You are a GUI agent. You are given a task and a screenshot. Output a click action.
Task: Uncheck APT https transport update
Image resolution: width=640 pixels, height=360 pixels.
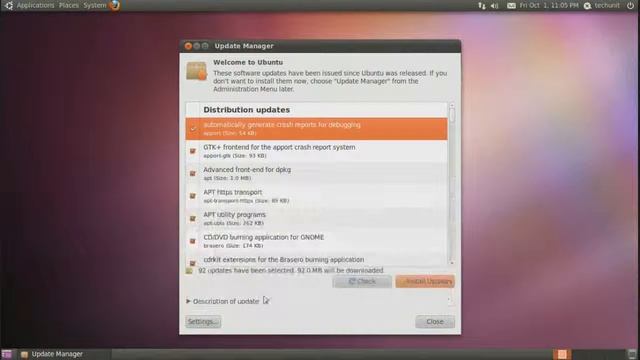(x=193, y=196)
